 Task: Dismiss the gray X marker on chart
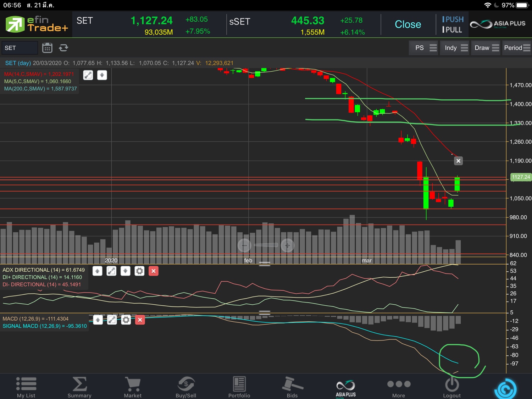click(458, 161)
